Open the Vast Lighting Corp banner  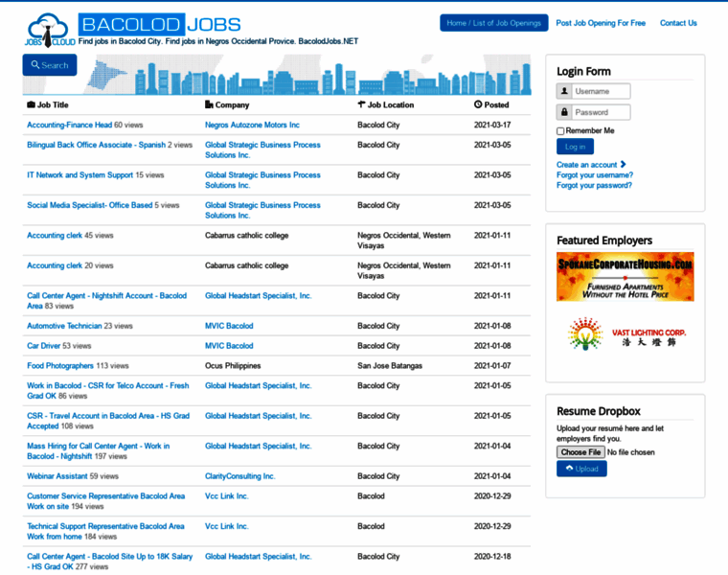pyautogui.click(x=626, y=333)
